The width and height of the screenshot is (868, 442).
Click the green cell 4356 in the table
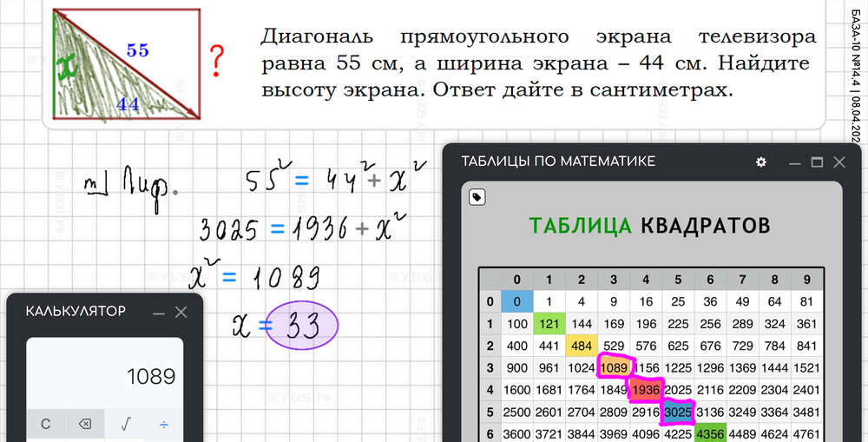tap(710, 433)
